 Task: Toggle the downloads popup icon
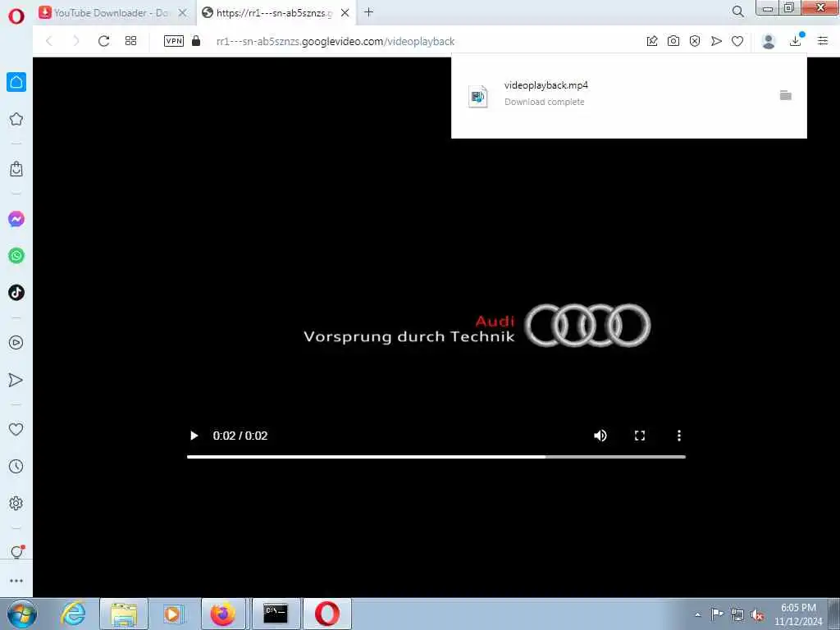pyautogui.click(x=796, y=41)
